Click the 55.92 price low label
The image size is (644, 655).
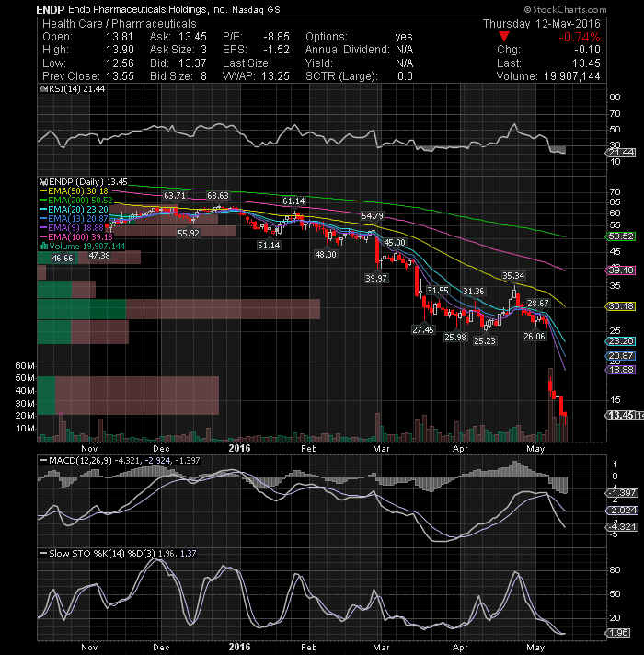(189, 233)
